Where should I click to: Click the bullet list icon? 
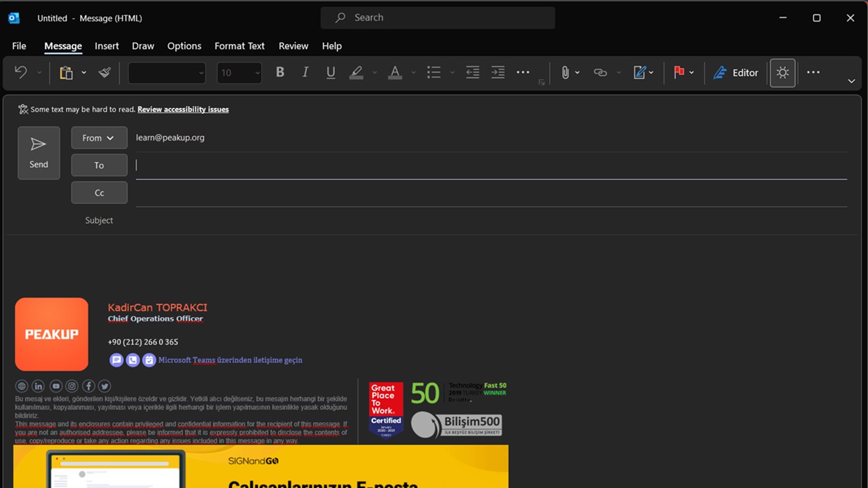pos(434,72)
